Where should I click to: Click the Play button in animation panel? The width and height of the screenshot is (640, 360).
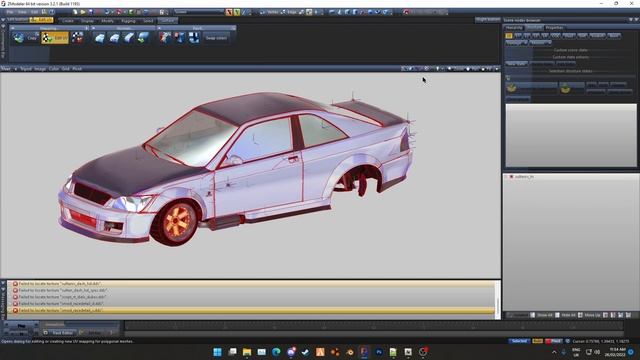(x=21, y=326)
